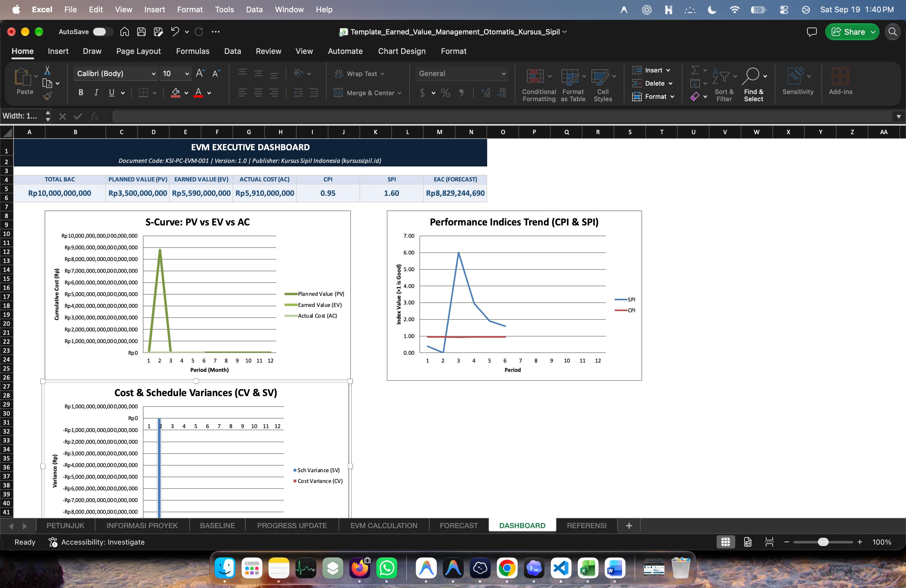Open Conditional Formatting
Screen dimensions: 906x588
coord(539,85)
